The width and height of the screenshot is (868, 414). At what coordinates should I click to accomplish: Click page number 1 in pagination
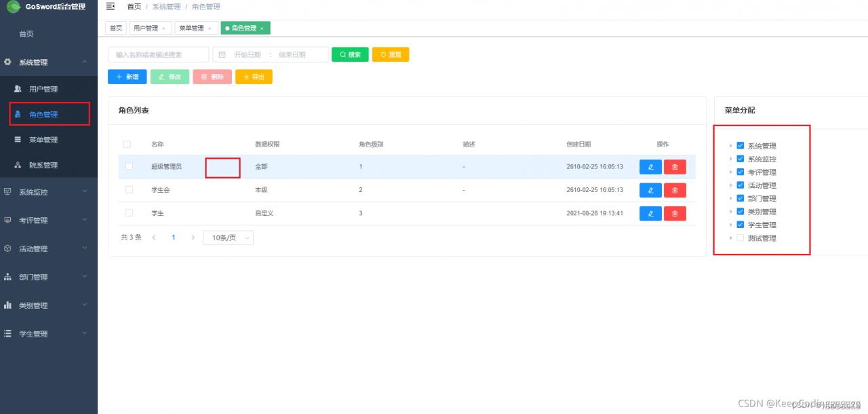(174, 238)
